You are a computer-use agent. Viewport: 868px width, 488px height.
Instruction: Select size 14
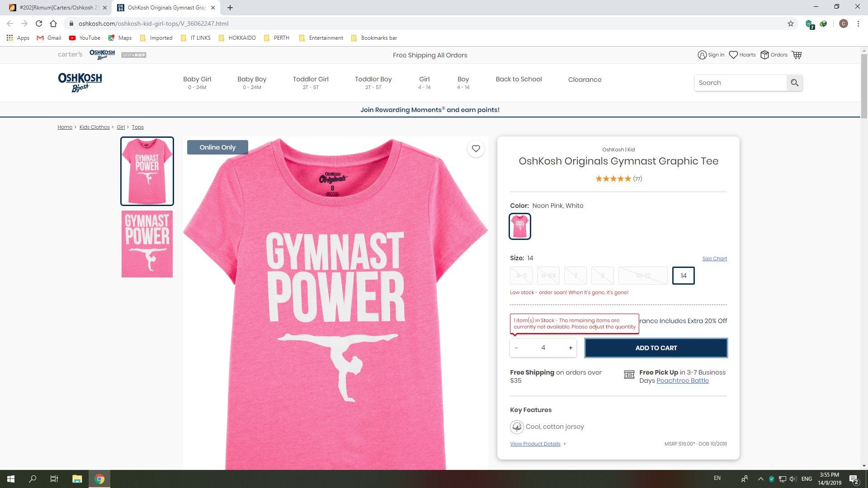pyautogui.click(x=684, y=276)
